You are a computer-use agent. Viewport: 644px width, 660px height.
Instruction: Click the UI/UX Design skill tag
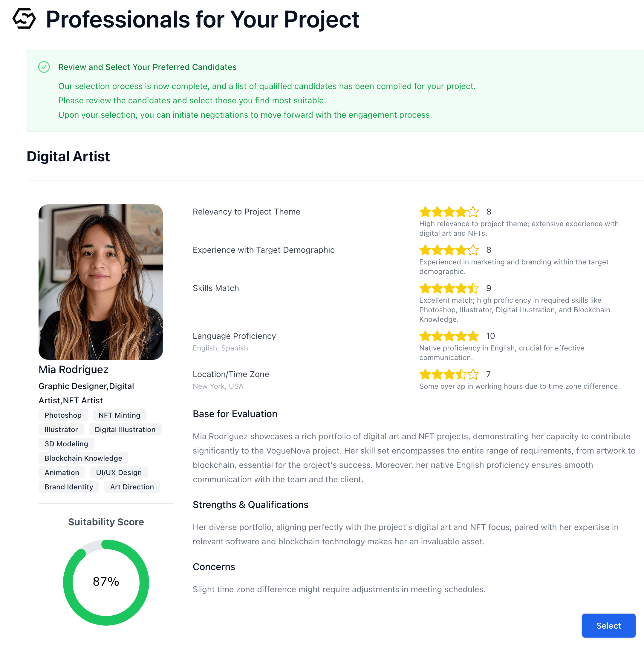point(119,472)
